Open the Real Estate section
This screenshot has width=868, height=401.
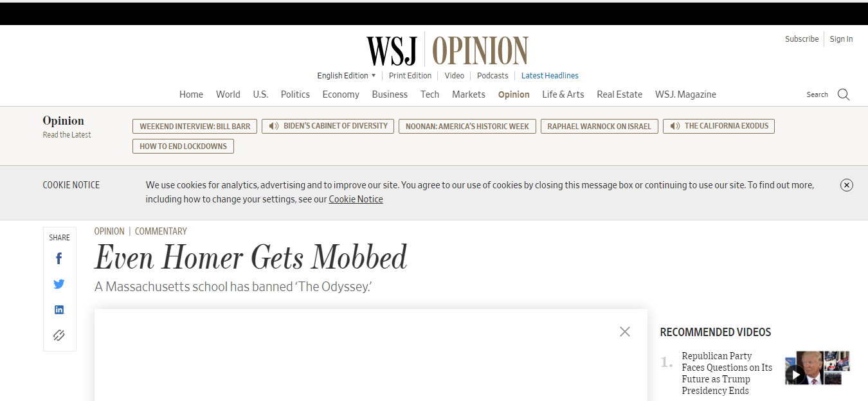click(620, 94)
